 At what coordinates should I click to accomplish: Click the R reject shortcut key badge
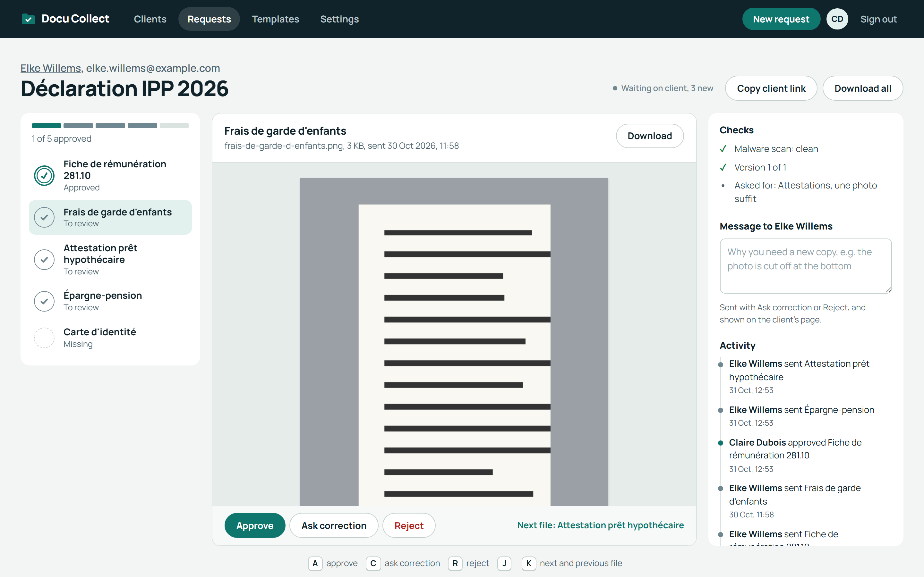[455, 563]
